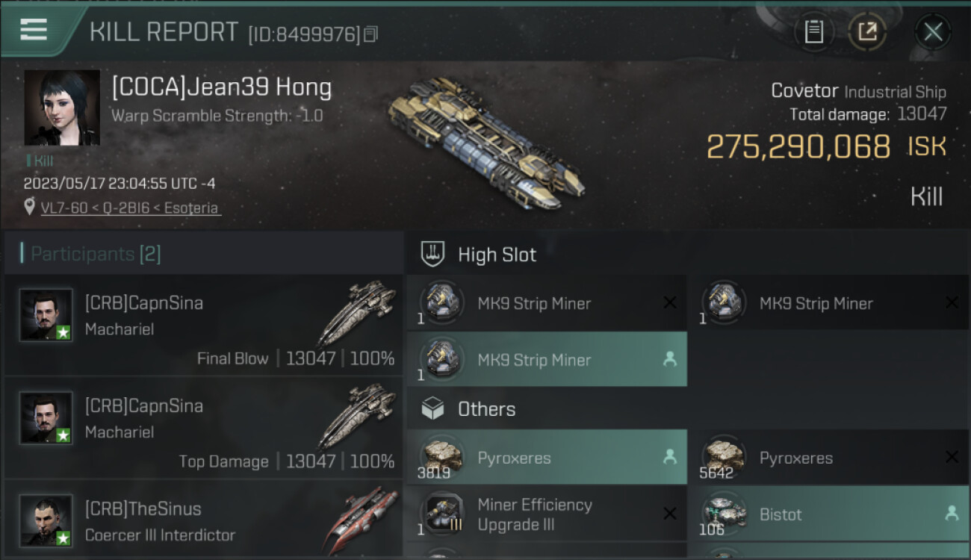
Task: Select the Bistot ore item
Action: [x=829, y=514]
